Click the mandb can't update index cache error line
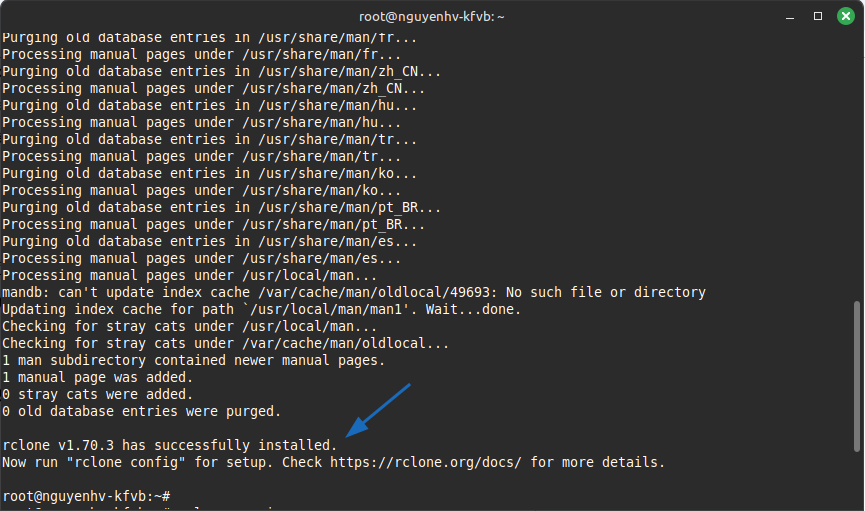The image size is (865, 511). (x=353, y=292)
